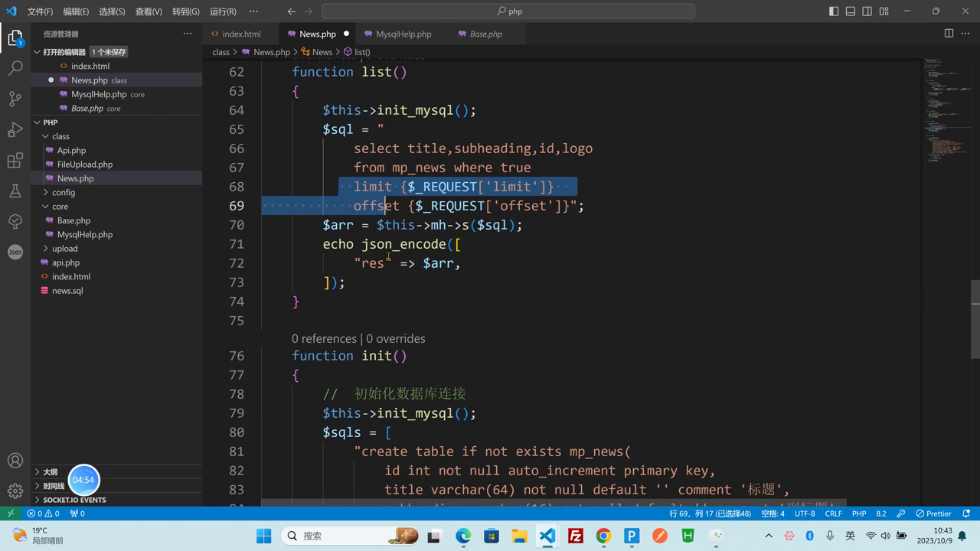Open Run and Debug view
Screen dimensions: 980x551
point(15,129)
